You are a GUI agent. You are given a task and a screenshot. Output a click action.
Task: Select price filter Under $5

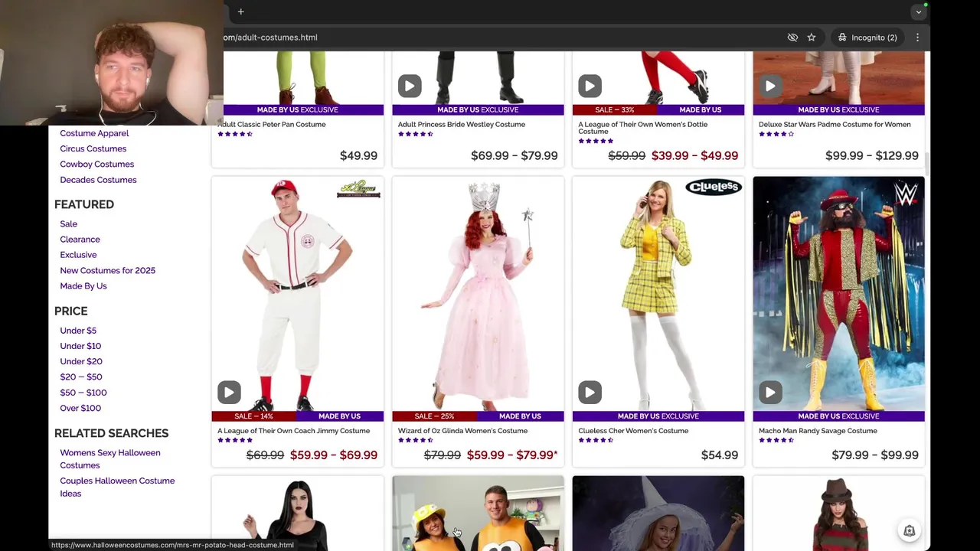tap(78, 331)
